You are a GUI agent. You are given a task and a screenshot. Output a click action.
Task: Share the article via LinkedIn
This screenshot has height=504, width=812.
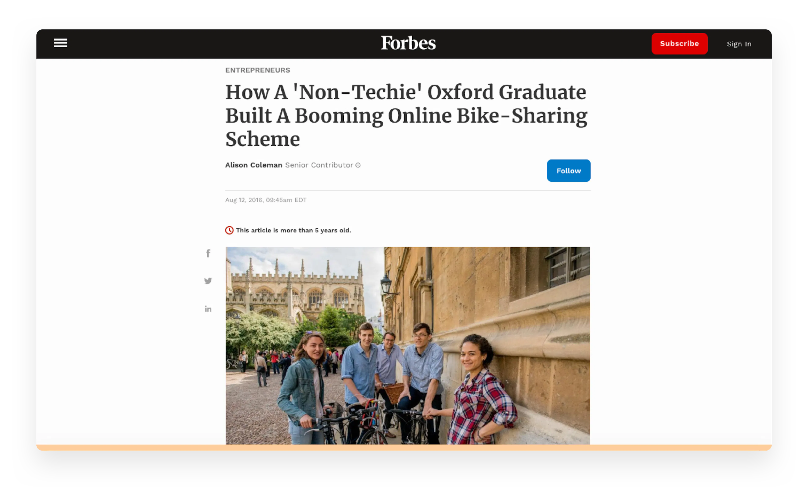click(x=208, y=309)
